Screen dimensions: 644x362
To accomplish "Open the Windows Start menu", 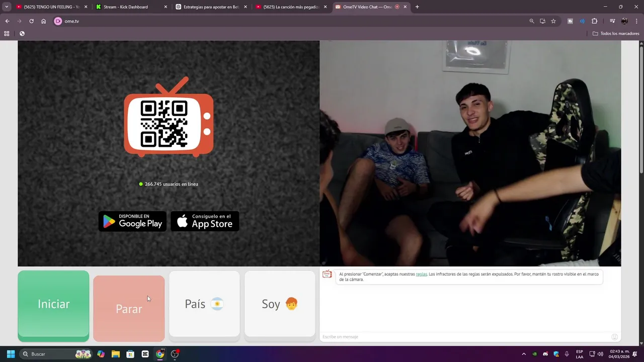I will 11,354.
